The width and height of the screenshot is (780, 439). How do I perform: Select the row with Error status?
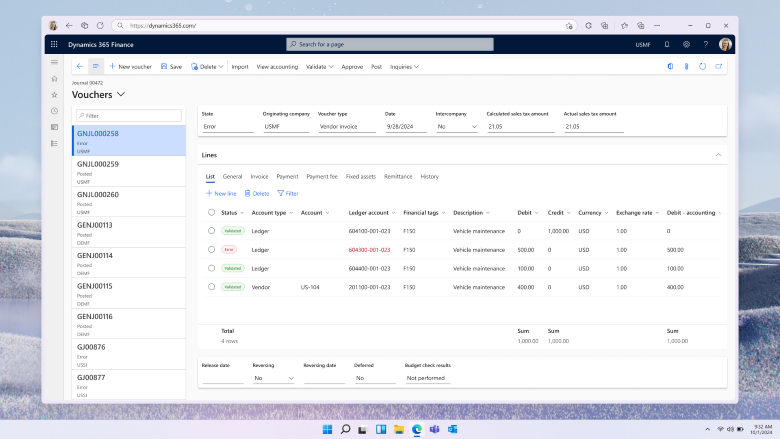[211, 249]
